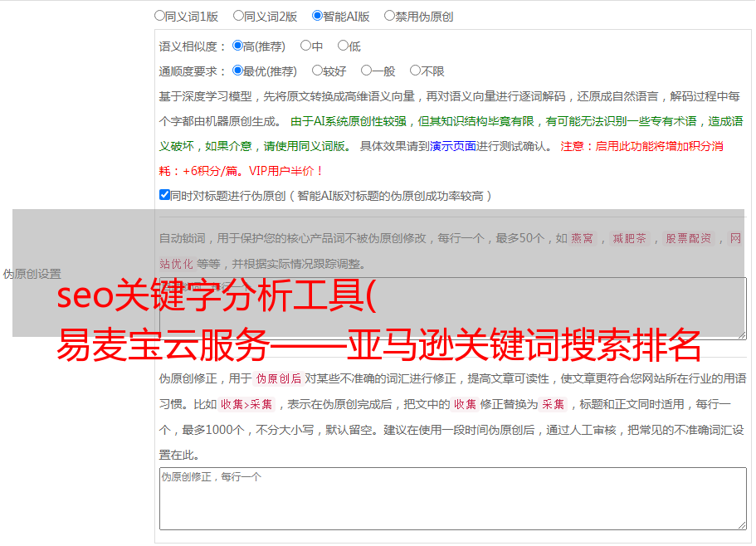756x546 pixels.
Task: Click the 自动锁词 keyword textarea
Action: [x=453, y=309]
